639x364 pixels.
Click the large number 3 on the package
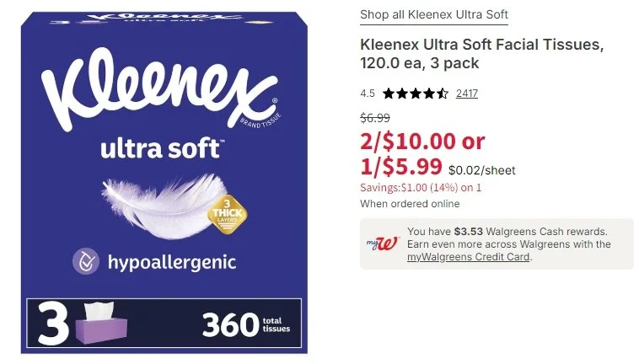click(53, 324)
